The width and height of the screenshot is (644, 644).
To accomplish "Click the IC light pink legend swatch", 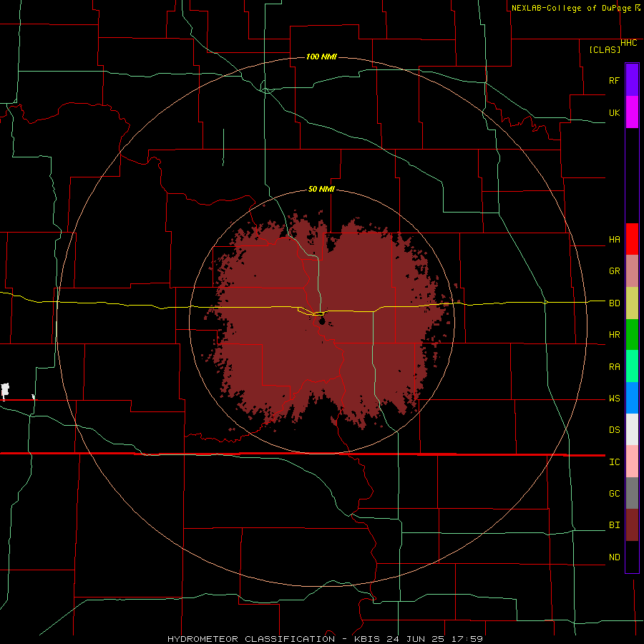I will pyautogui.click(x=632, y=462).
